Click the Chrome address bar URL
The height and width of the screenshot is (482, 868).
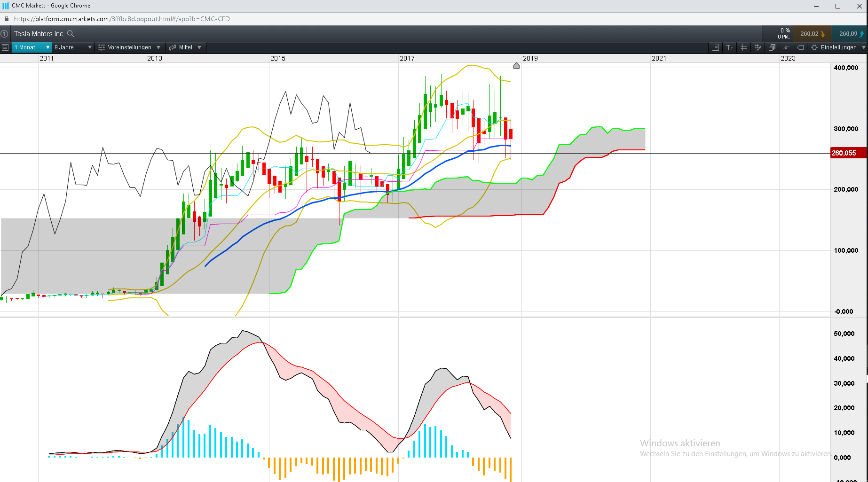point(122,19)
